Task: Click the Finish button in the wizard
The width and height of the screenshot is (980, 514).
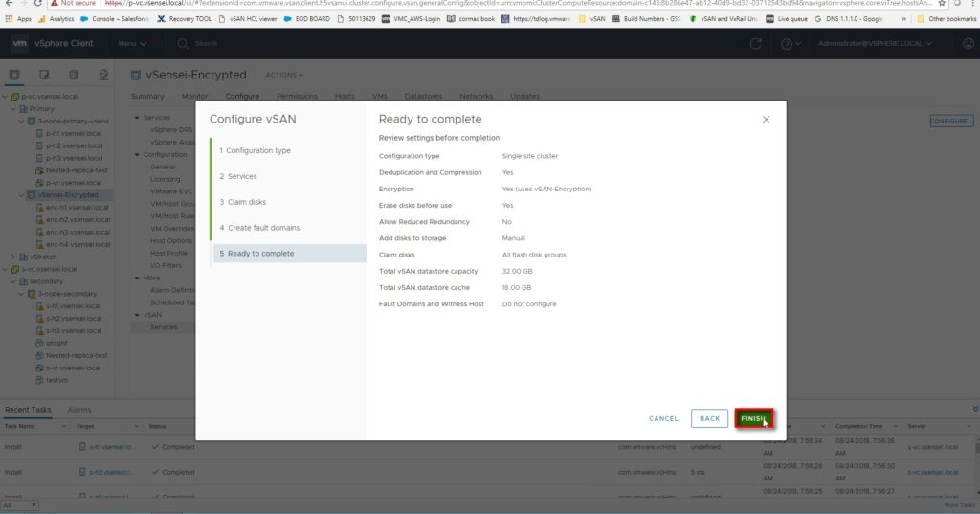Action: pyautogui.click(x=753, y=418)
